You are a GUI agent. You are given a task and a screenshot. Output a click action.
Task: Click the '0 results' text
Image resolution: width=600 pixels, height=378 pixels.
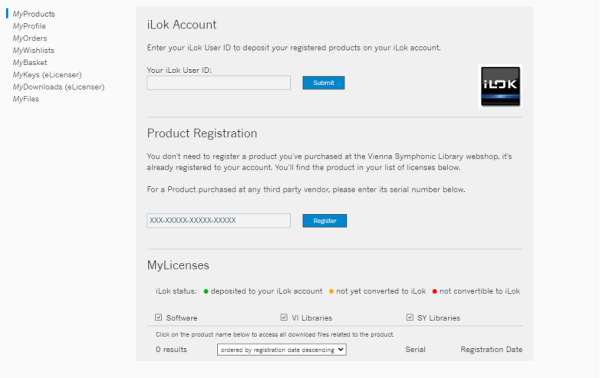tap(171, 349)
